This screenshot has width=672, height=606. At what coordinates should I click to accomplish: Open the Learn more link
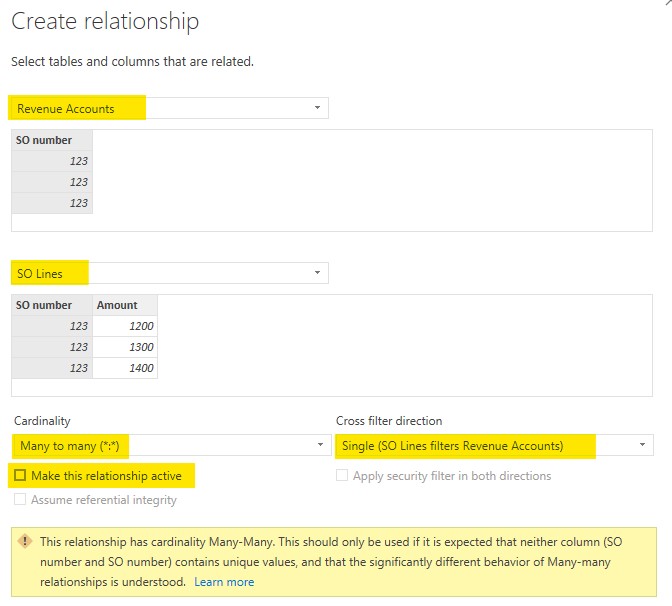[x=224, y=582]
